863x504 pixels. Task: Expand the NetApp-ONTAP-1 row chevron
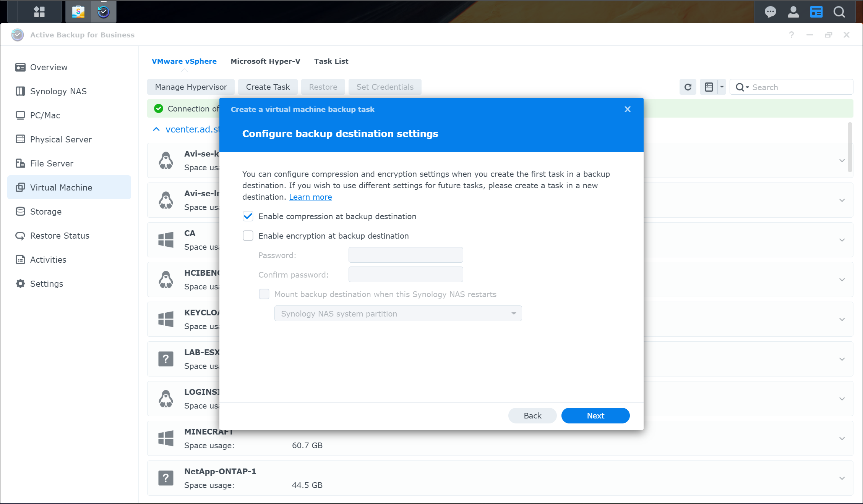842,478
